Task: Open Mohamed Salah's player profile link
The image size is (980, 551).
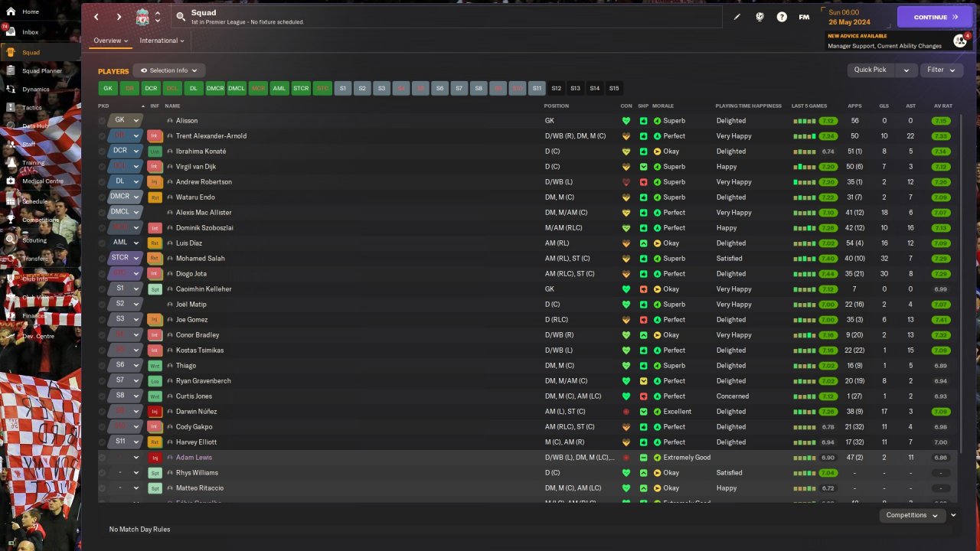Action: [x=201, y=259]
